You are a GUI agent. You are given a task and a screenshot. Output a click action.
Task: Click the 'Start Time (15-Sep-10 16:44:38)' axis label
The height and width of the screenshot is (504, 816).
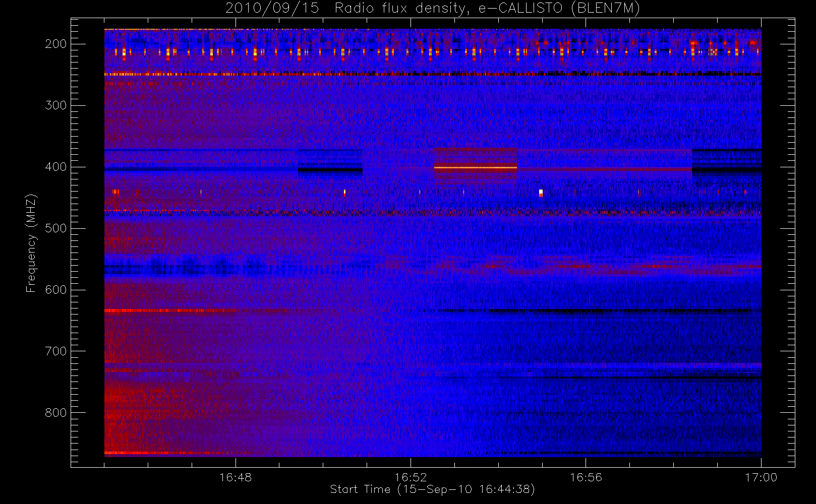432,489
